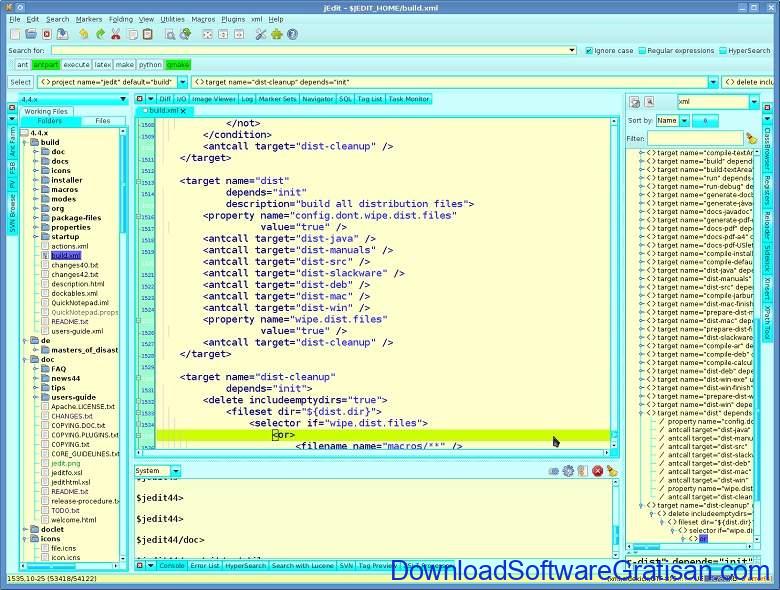Image resolution: width=780 pixels, height=590 pixels.
Task: Open the Plugins menu
Action: tap(233, 19)
